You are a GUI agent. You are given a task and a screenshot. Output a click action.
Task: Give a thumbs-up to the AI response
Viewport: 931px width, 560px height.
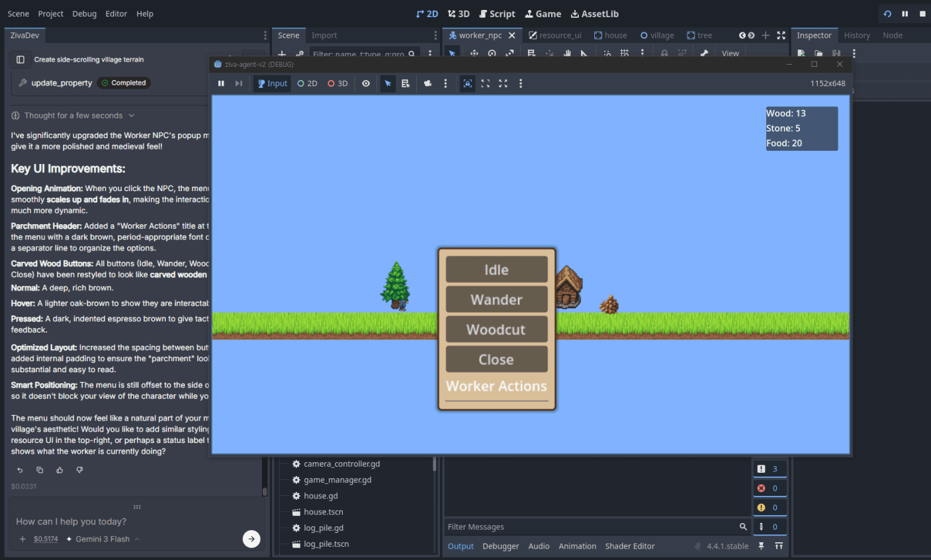pos(60,469)
